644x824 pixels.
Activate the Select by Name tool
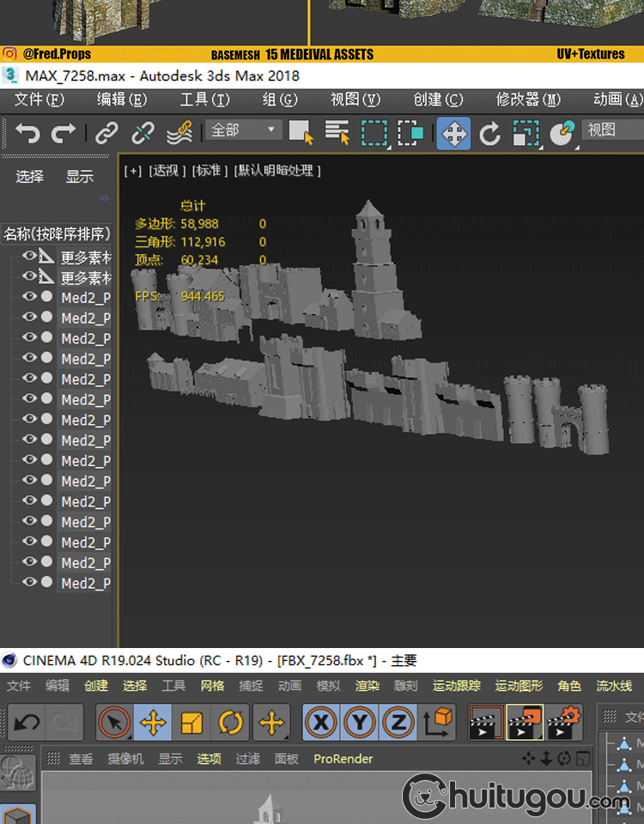[x=338, y=133]
